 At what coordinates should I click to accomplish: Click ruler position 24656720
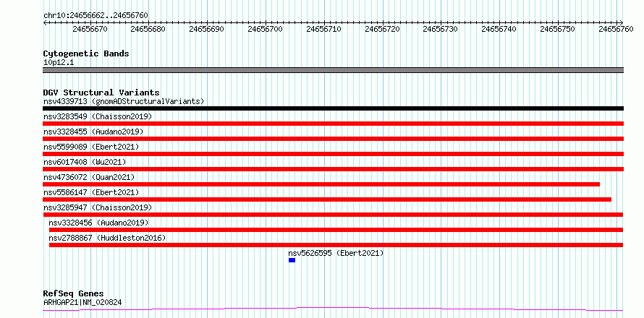coord(382,29)
